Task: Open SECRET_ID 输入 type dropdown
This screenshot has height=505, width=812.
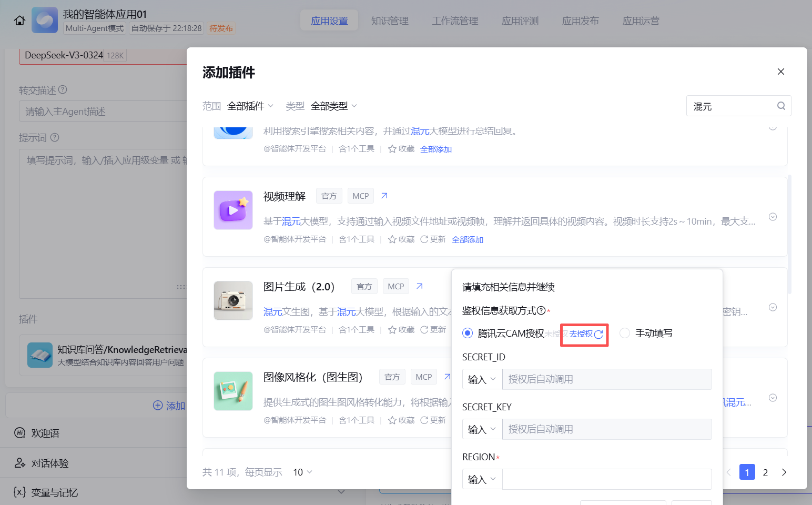Action: pyautogui.click(x=482, y=379)
